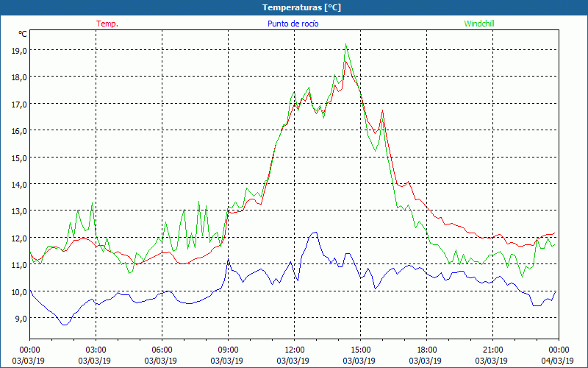Click the red Temp. legend label

(107, 24)
